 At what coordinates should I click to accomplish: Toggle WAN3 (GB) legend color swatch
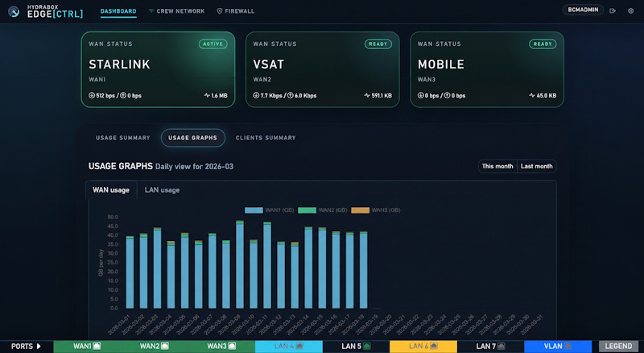point(360,210)
